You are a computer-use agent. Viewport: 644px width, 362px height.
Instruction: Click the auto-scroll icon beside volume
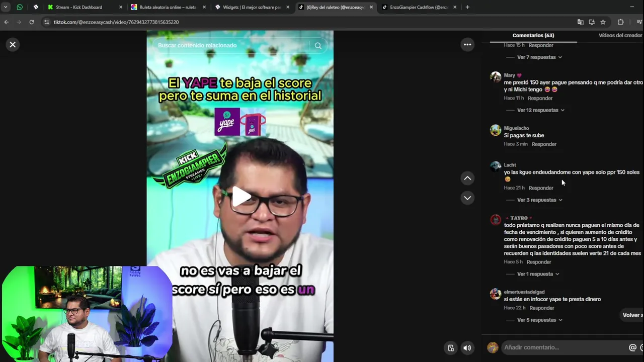tap(451, 348)
